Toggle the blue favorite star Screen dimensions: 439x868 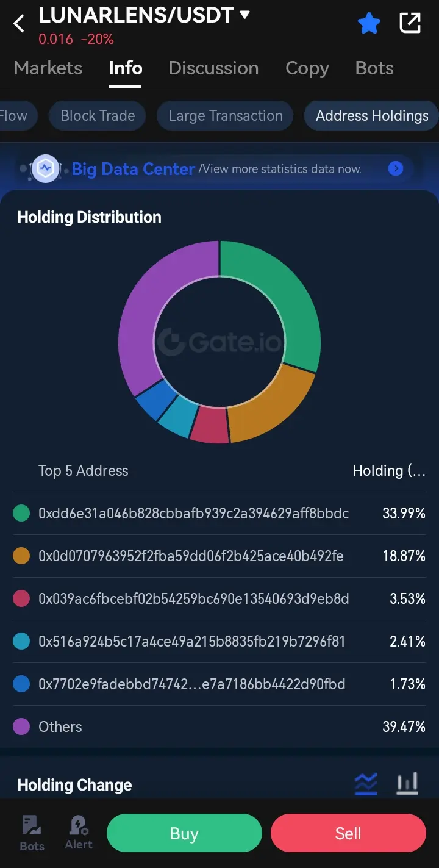369,24
